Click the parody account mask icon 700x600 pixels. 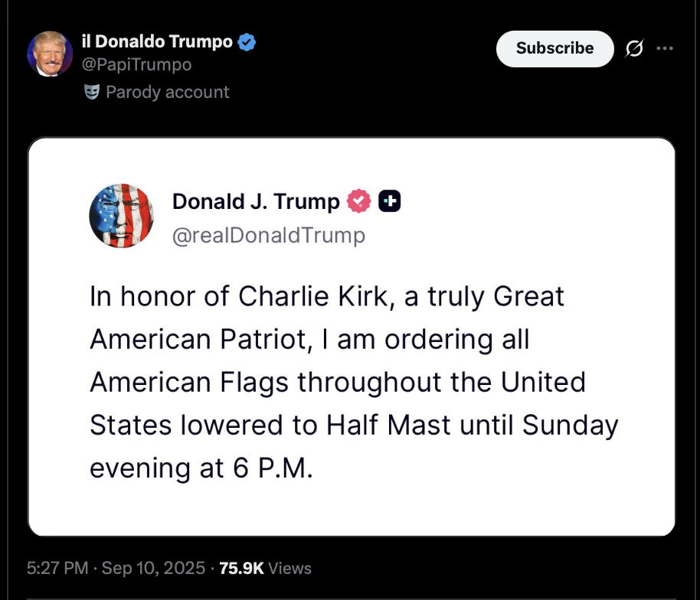(x=92, y=93)
